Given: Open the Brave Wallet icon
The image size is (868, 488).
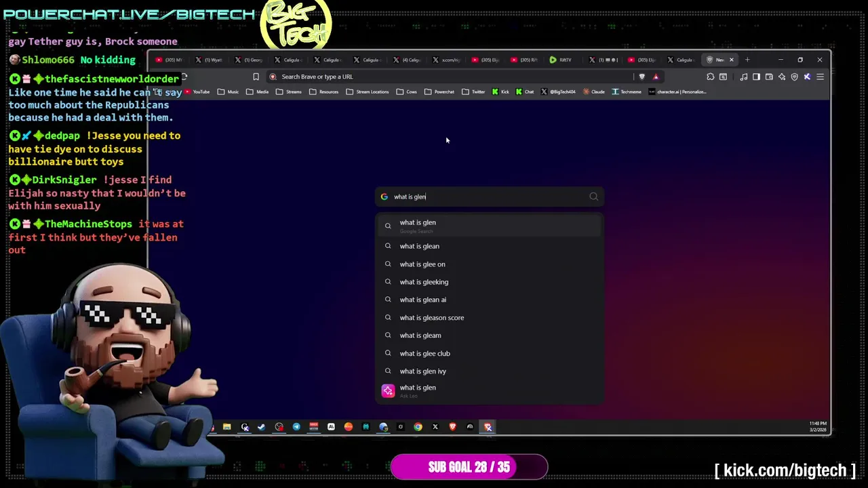Looking at the screenshot, I should click(x=769, y=77).
